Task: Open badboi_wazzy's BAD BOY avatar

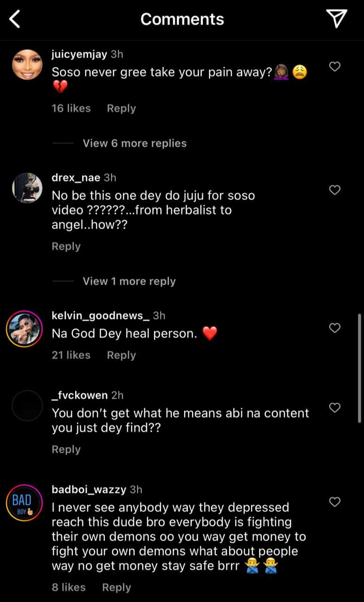Action: pyautogui.click(x=24, y=503)
